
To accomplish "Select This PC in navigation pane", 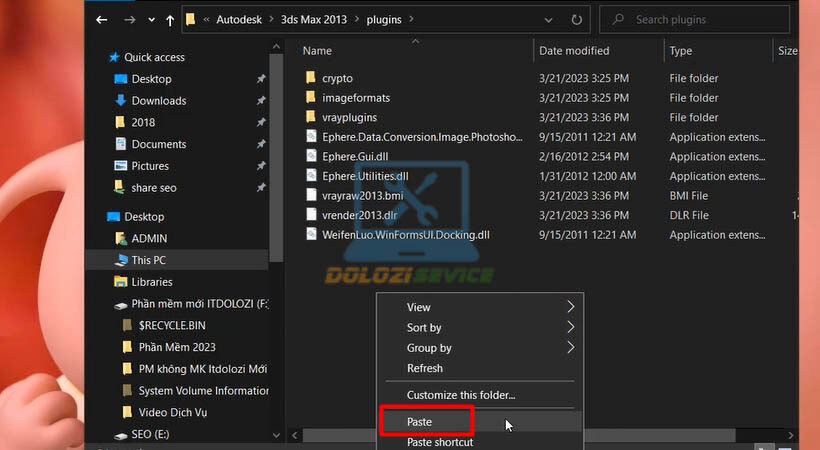I will (x=149, y=260).
